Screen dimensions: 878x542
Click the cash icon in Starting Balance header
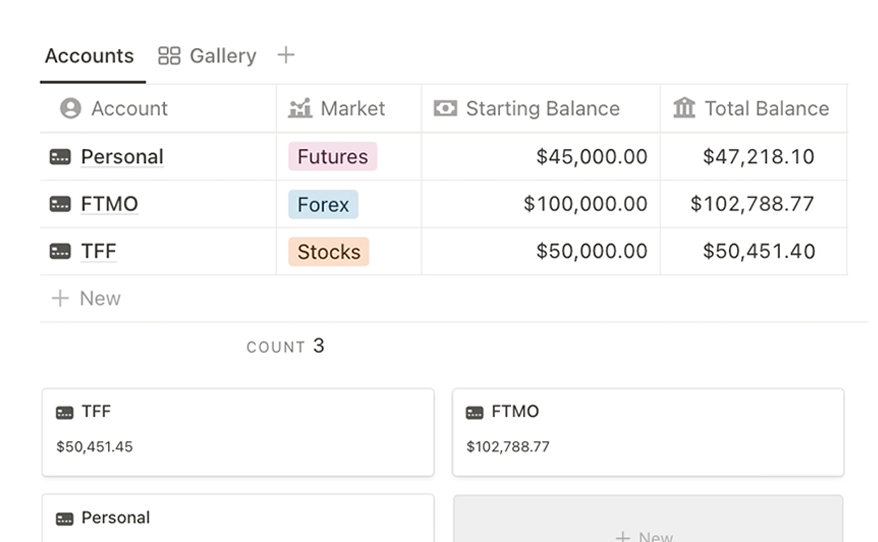[445, 108]
